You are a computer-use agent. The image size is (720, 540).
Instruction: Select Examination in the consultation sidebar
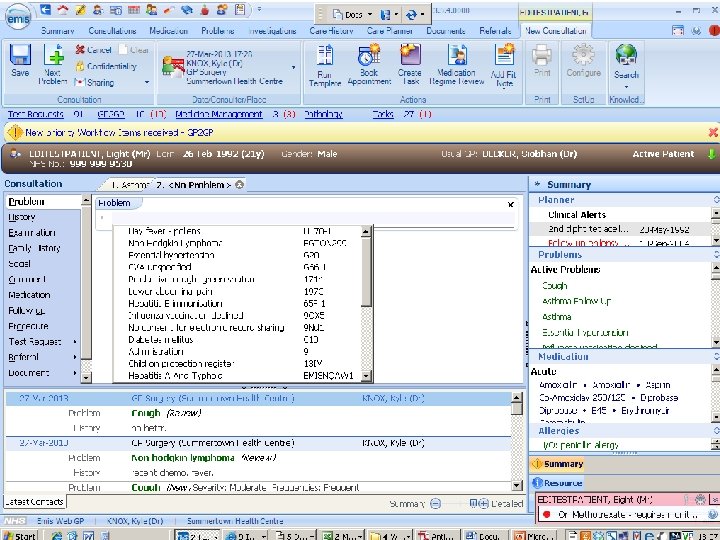pyautogui.click(x=32, y=233)
